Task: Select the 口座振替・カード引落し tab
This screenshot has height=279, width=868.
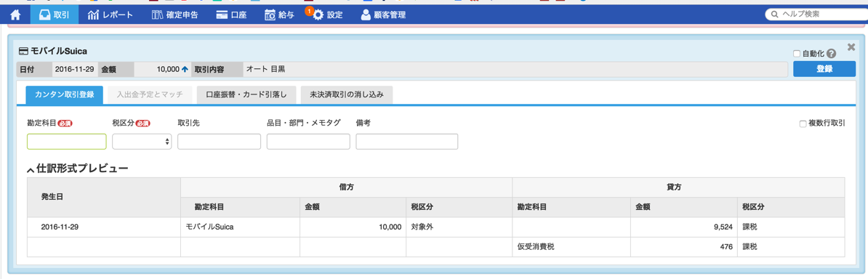Action: (x=246, y=94)
